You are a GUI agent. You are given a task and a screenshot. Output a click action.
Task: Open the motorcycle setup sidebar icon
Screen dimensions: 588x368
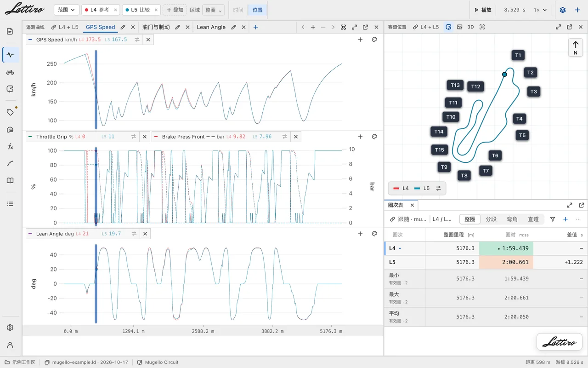pos(10,72)
